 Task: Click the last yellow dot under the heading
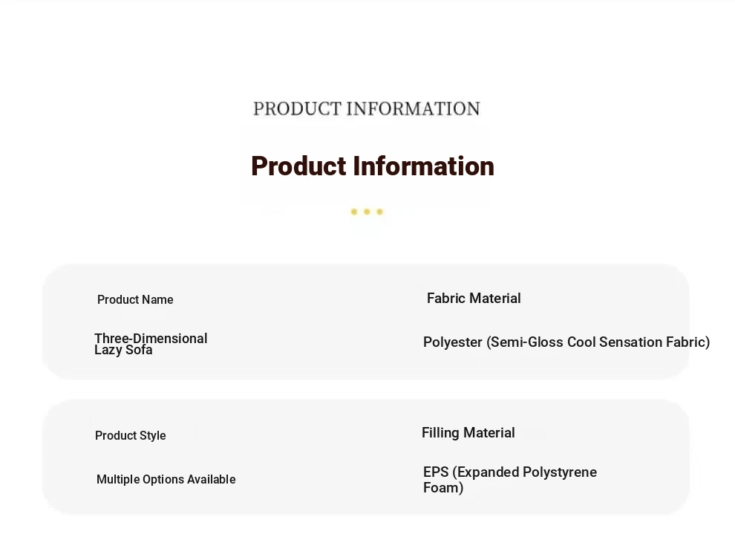(379, 212)
